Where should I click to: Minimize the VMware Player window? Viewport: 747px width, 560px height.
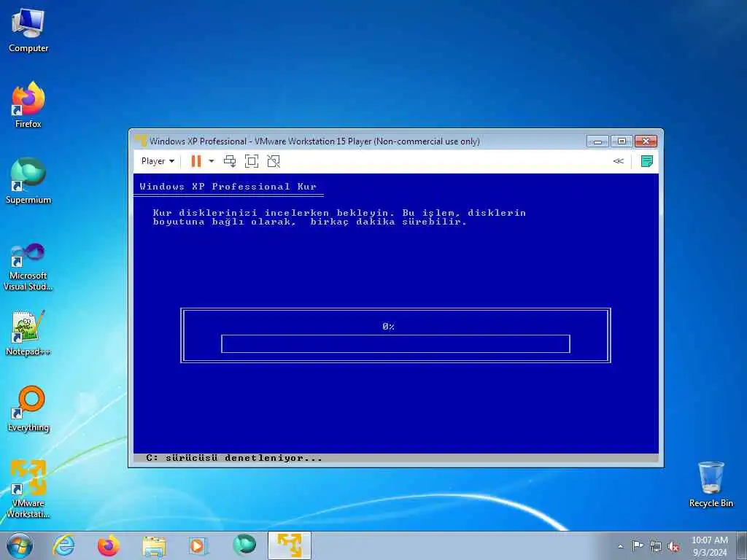tap(598, 141)
